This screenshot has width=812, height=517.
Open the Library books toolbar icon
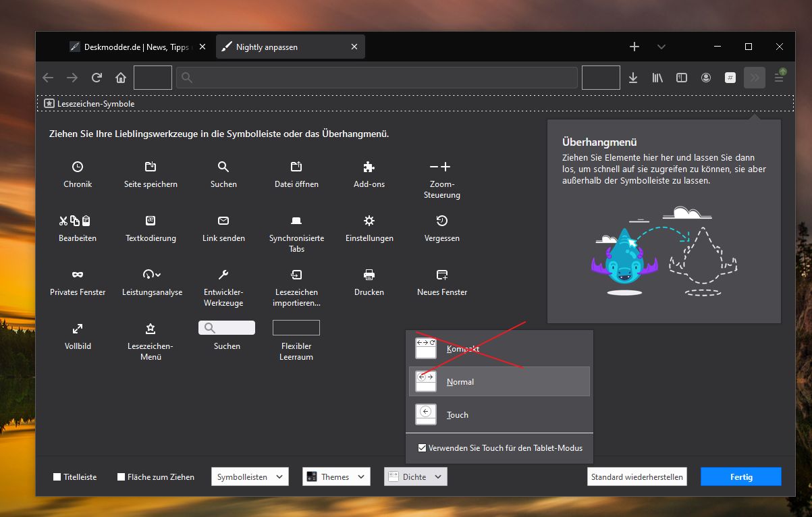click(657, 78)
